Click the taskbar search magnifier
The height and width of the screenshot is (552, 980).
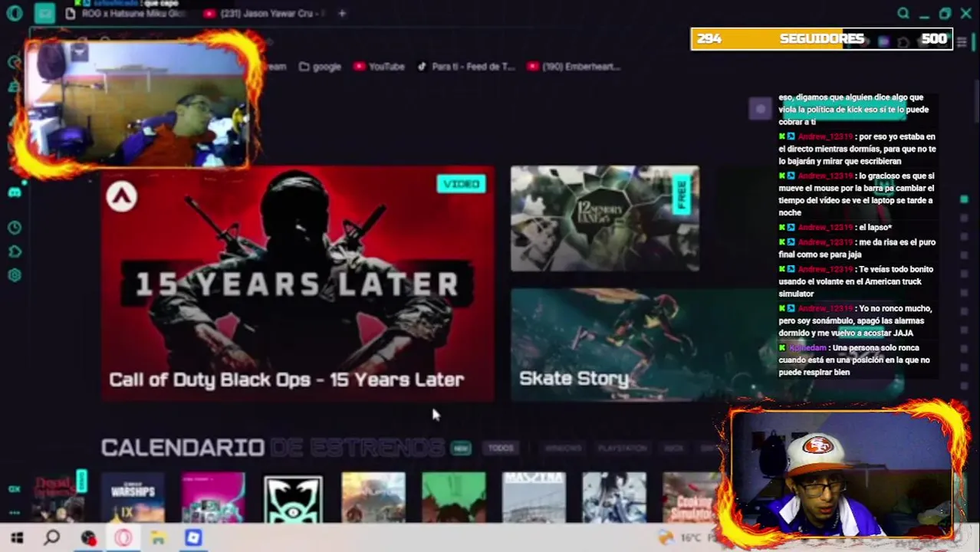(52, 538)
